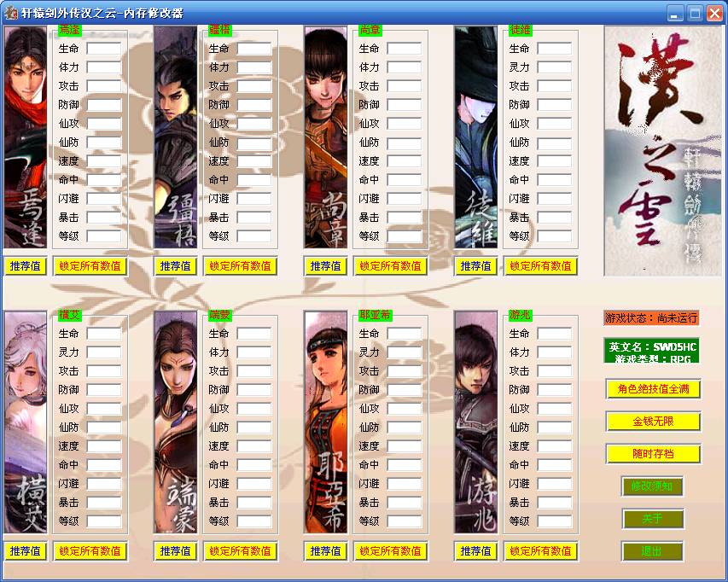This screenshot has width=728, height=582.
Task: Lock all values for 横艾
Action: pyautogui.click(x=90, y=550)
